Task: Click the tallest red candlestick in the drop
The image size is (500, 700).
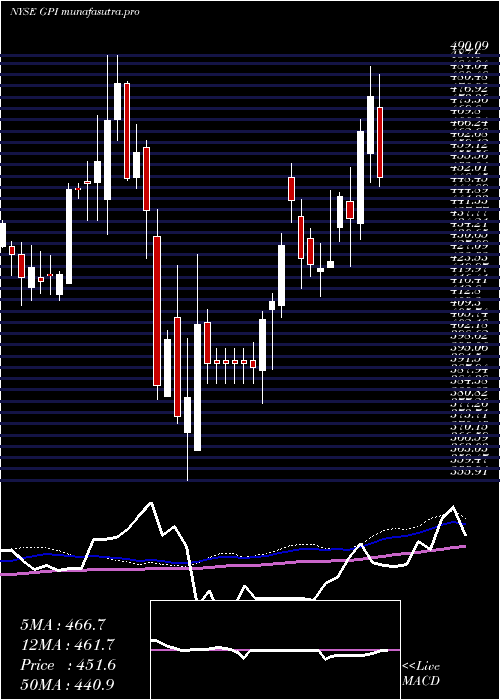Action: tap(157, 311)
